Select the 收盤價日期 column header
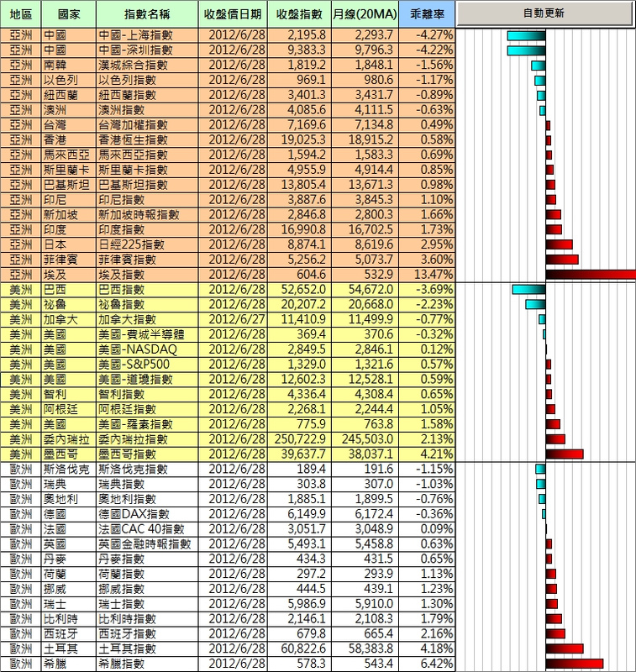This screenshot has height=672, width=636. pos(233,14)
